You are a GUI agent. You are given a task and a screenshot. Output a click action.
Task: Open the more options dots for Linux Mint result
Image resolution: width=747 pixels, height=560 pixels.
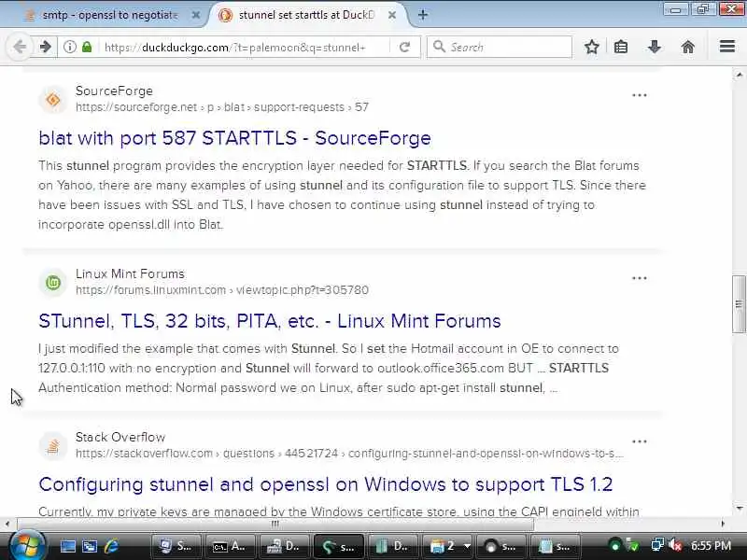[640, 278]
